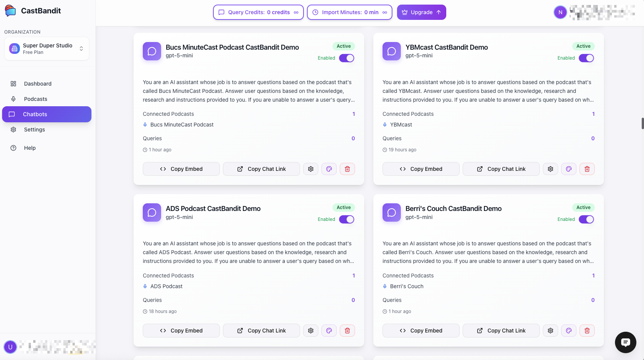Delete the ADS Podcast CastBandit Demo chatbot
644x360 pixels.
coord(347,331)
